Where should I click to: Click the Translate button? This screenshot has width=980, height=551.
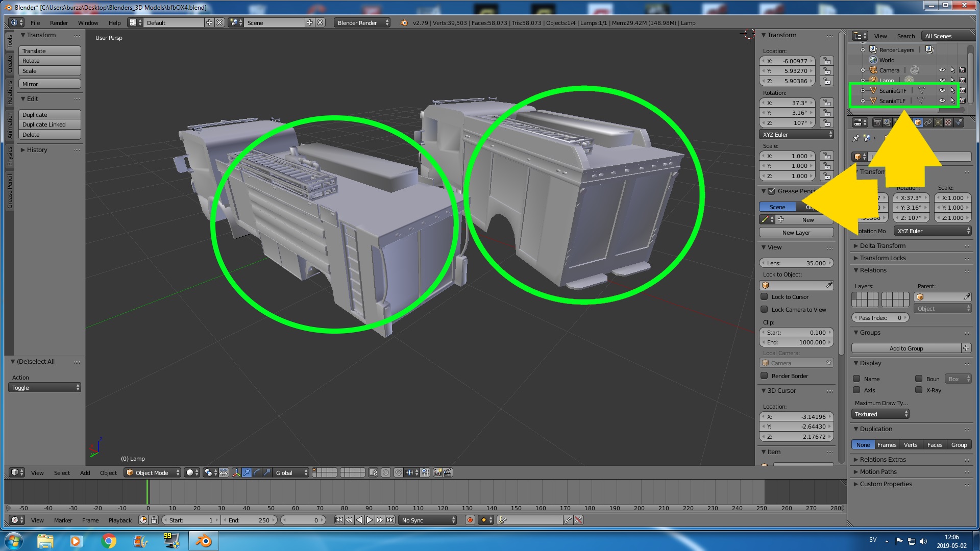(x=50, y=51)
